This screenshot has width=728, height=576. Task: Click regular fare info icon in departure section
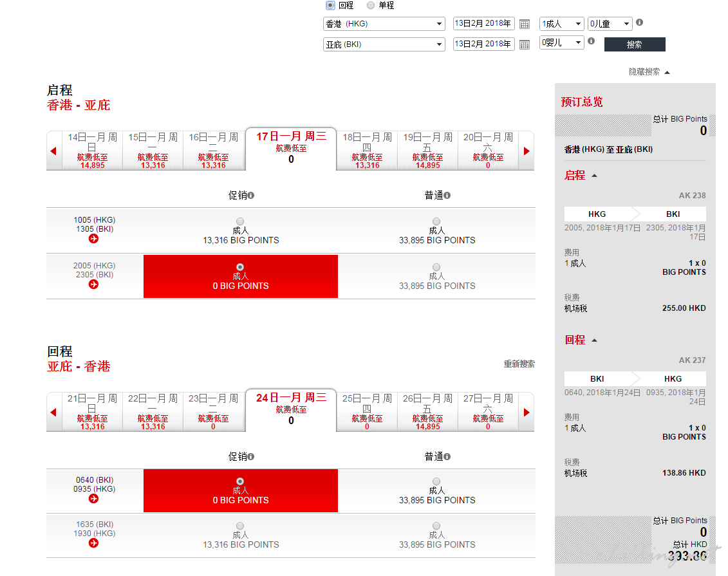[x=447, y=196]
